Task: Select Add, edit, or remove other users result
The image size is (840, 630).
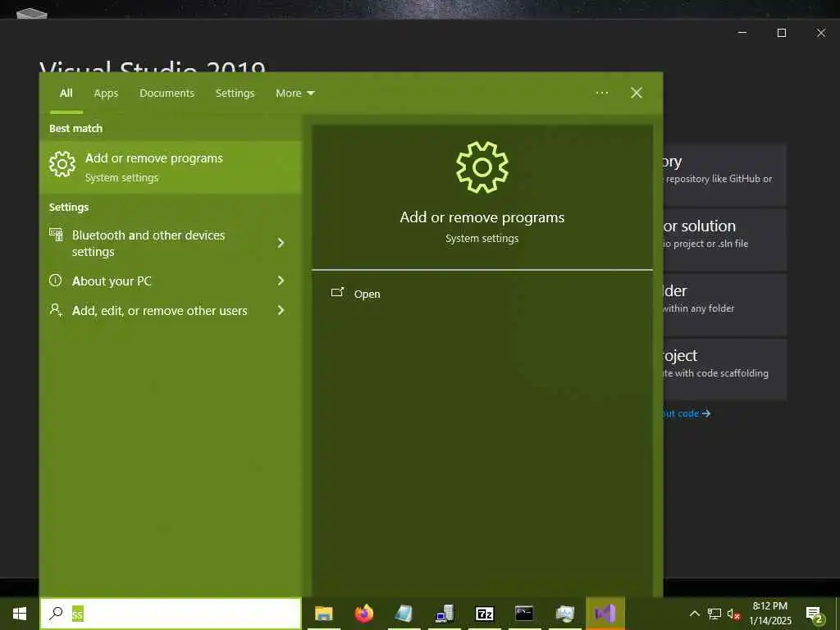Action: pos(171,310)
